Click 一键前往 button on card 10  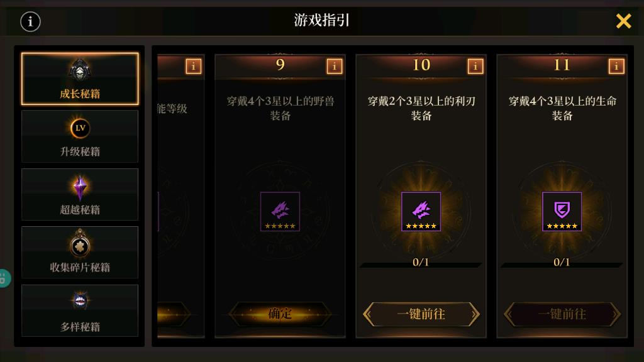pyautogui.click(x=421, y=314)
